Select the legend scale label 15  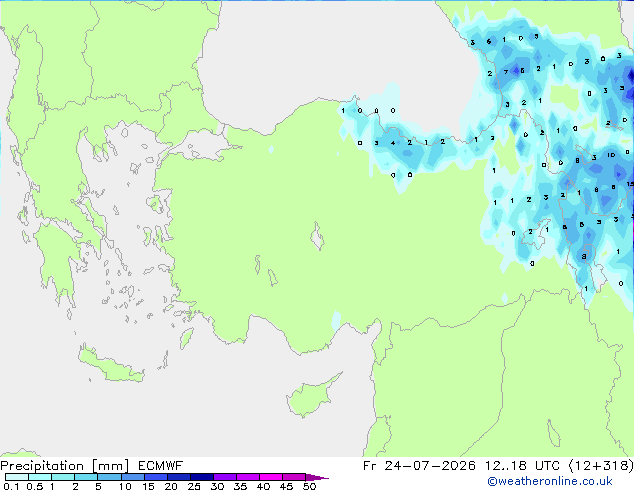[148, 486]
